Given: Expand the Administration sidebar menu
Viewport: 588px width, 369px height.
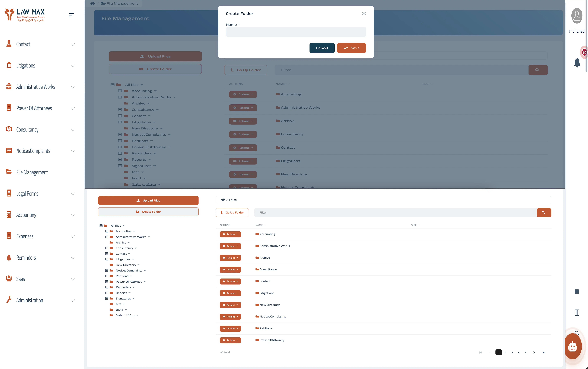Looking at the screenshot, I should pyautogui.click(x=73, y=301).
